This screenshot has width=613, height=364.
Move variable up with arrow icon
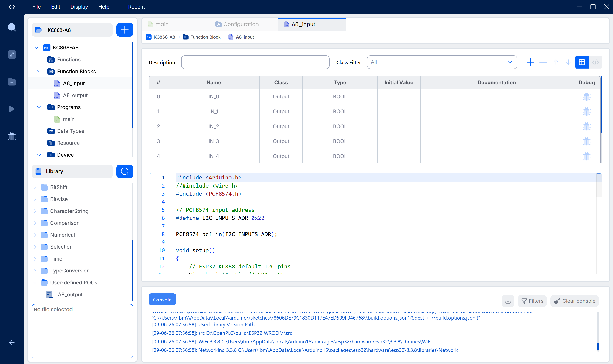pos(556,62)
